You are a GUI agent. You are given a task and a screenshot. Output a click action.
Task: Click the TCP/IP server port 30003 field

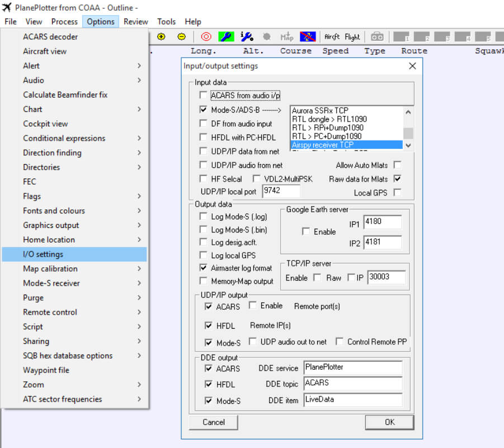pos(387,277)
